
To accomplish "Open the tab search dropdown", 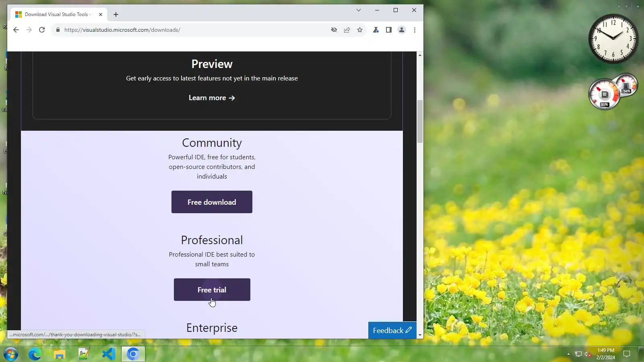I will pos(359,10).
